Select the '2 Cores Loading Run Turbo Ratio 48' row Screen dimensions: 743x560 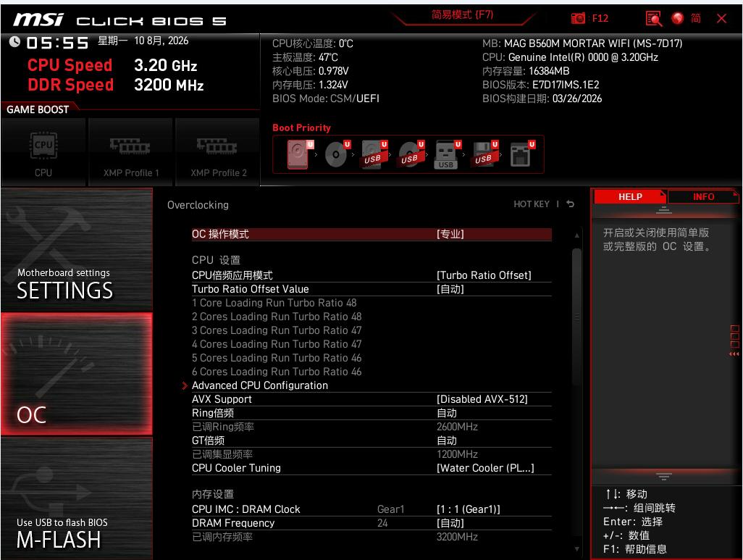pyautogui.click(x=276, y=317)
